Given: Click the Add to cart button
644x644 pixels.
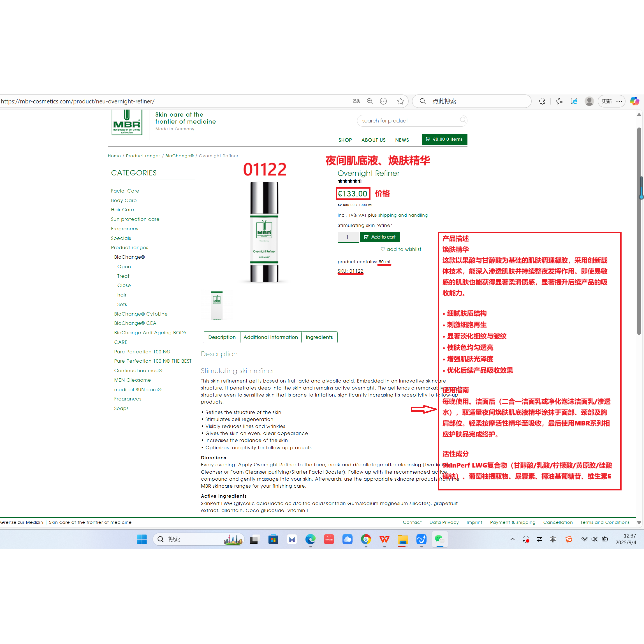Looking at the screenshot, I should [x=380, y=237].
